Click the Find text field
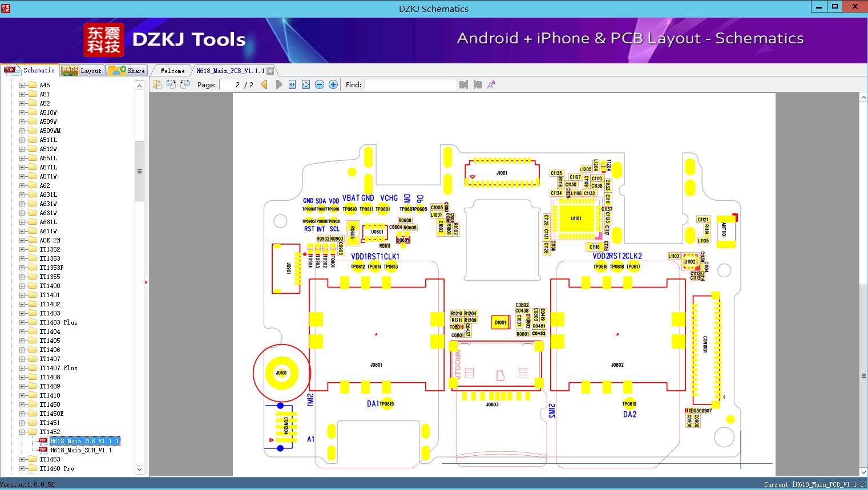The width and height of the screenshot is (868, 490). point(410,84)
